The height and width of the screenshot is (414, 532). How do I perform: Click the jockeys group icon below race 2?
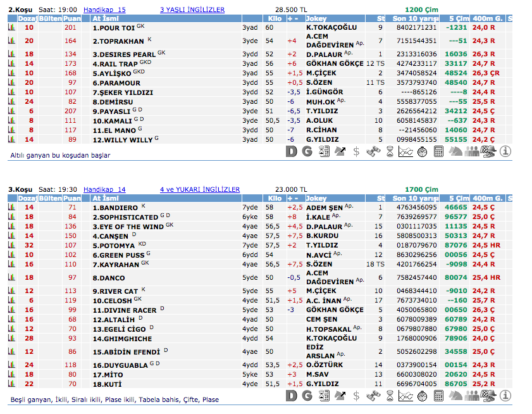click(x=472, y=151)
